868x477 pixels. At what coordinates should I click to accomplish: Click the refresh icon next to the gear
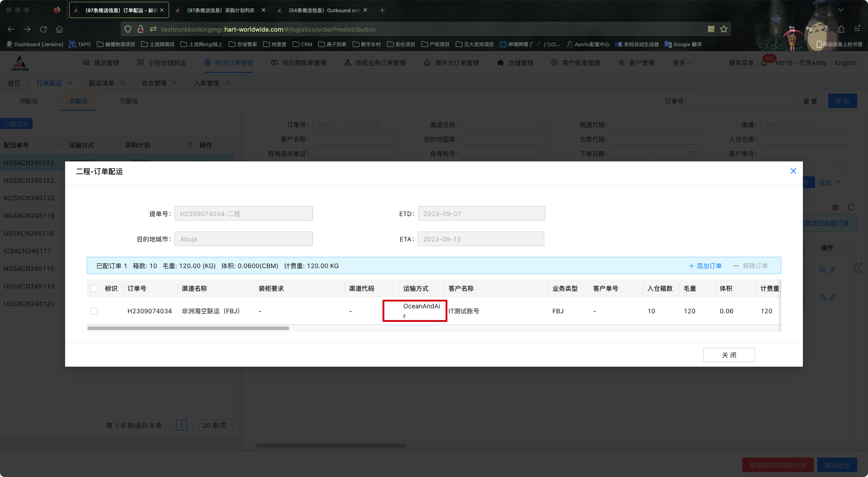tap(851, 208)
